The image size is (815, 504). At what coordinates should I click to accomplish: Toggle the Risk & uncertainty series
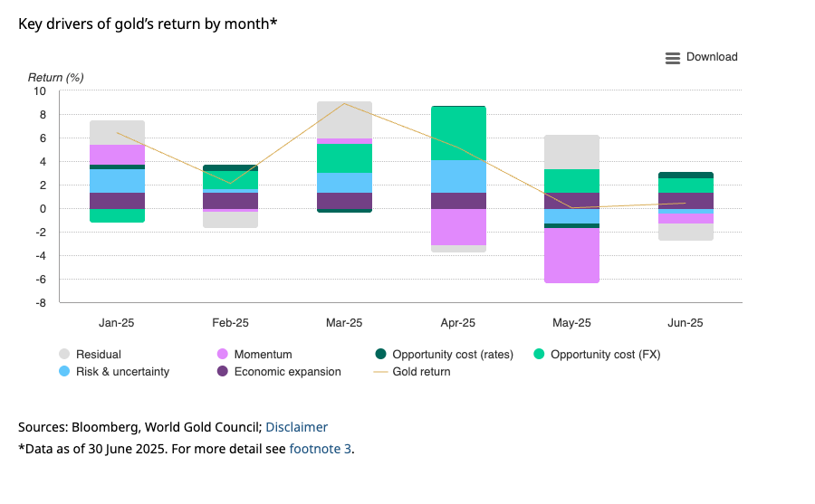point(123,372)
